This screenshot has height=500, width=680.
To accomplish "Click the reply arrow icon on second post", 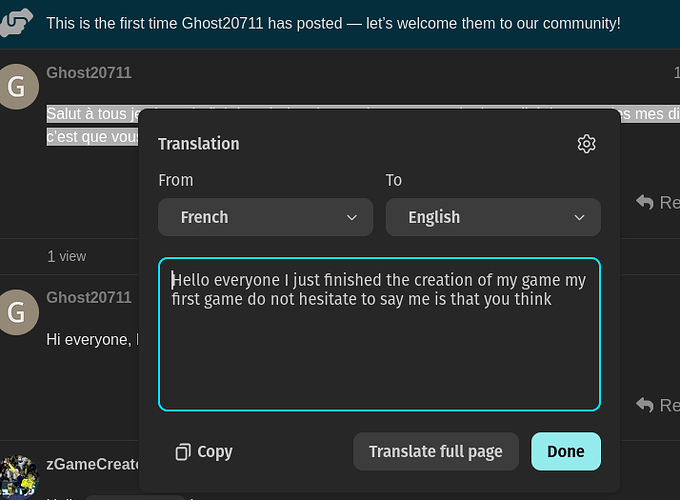I will [645, 404].
